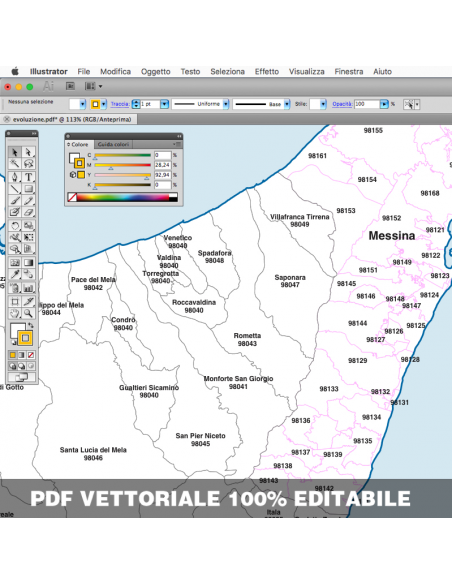Screen dimensions: 452x584
Task: Select the Direct Selection arrow tool
Action: [29, 152]
